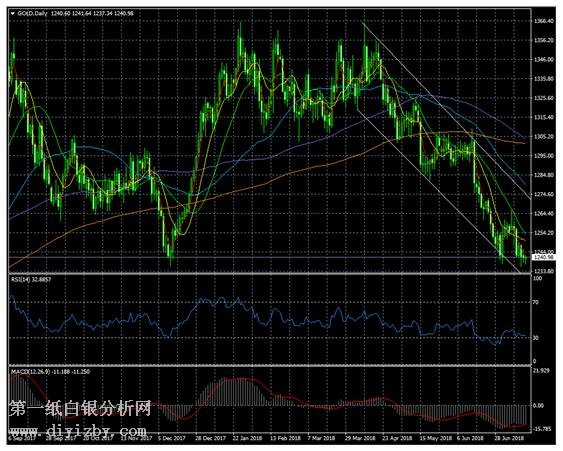Click the triangle icon beside GOLD,Daily
The image size is (563, 451).
click(13, 14)
